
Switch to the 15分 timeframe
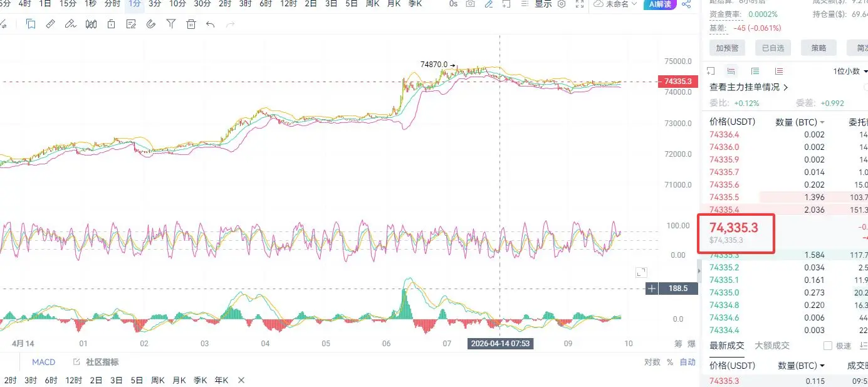68,4
